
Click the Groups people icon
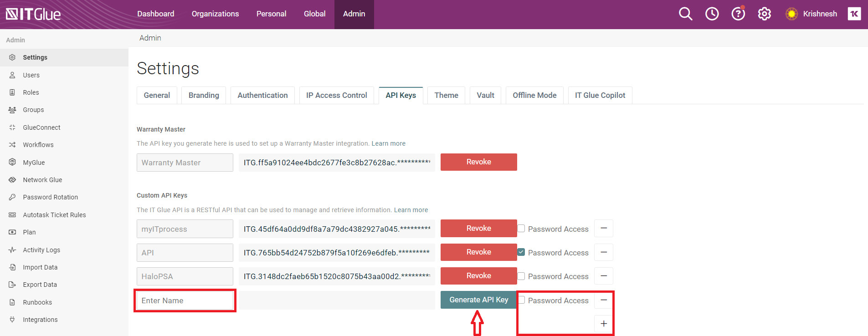[x=12, y=110]
